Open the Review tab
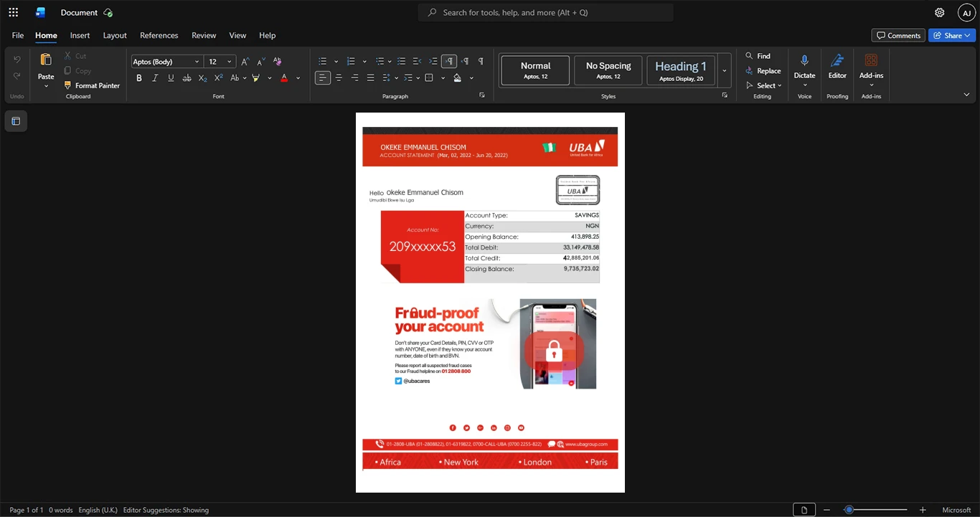Viewport: 980px width, 517px height. [x=204, y=35]
